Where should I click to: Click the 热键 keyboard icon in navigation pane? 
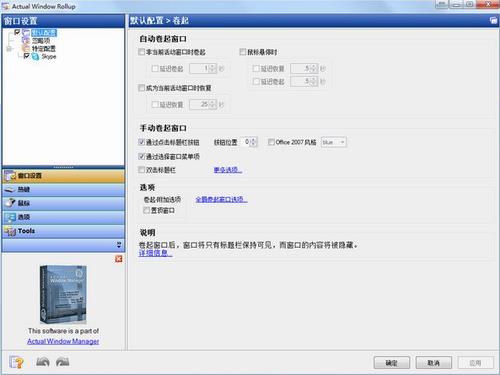point(10,189)
